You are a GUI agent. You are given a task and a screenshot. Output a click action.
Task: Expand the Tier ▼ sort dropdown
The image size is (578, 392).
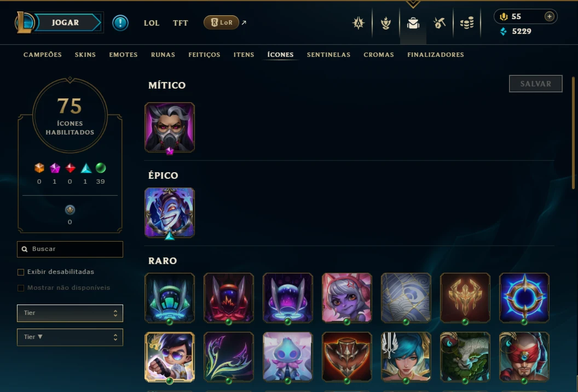(70, 337)
